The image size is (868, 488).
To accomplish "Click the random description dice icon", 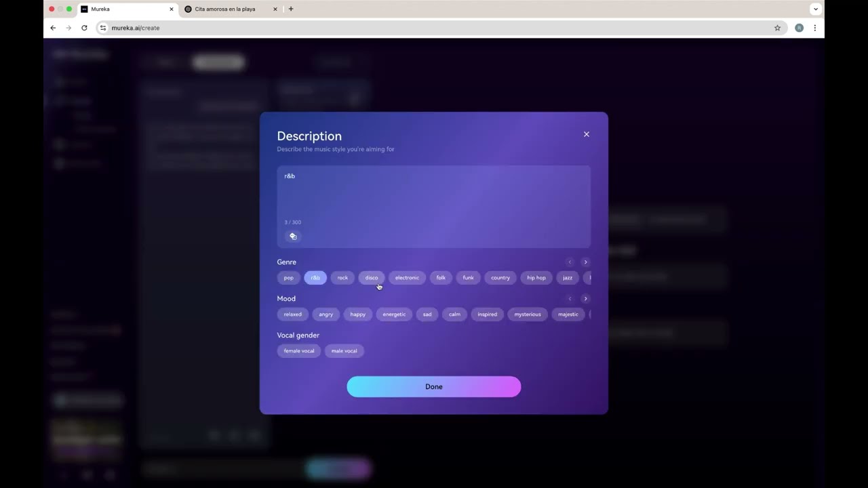I will click(x=293, y=237).
